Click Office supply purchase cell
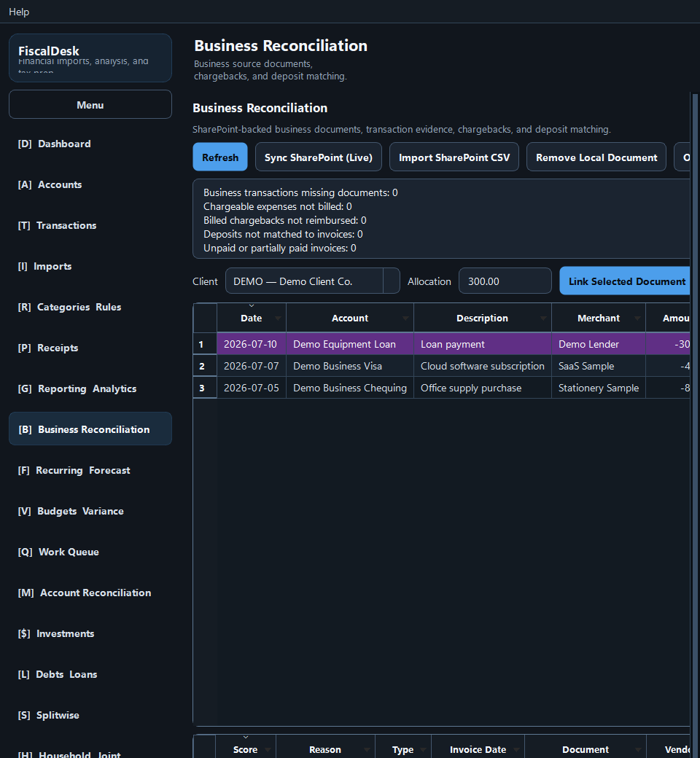700x758 pixels. click(482, 388)
